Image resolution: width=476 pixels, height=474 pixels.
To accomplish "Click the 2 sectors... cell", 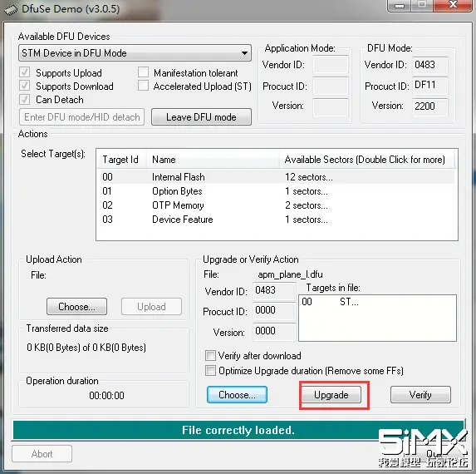I will (307, 205).
